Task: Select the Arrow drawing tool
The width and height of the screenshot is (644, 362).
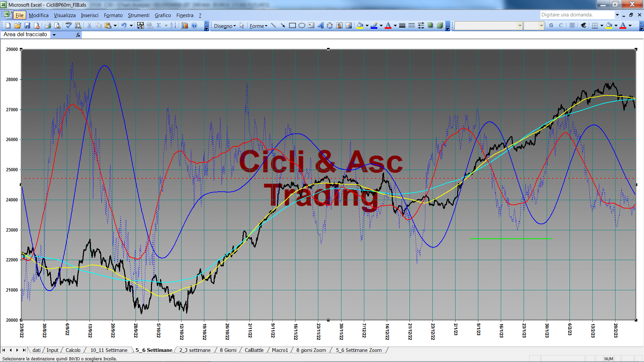Action: click(x=283, y=25)
